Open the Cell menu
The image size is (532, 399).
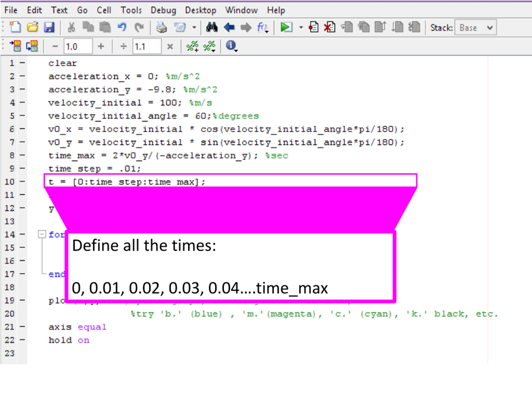pyautogui.click(x=104, y=10)
